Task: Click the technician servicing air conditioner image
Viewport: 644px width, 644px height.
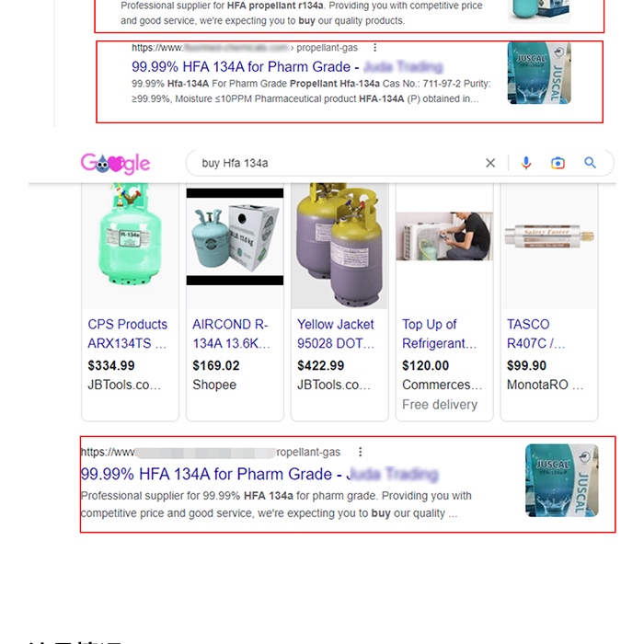Action: click(x=444, y=236)
